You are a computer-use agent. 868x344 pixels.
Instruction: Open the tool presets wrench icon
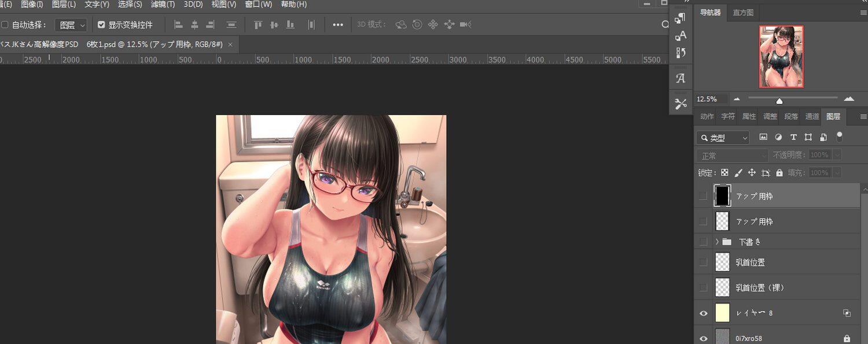pyautogui.click(x=681, y=103)
